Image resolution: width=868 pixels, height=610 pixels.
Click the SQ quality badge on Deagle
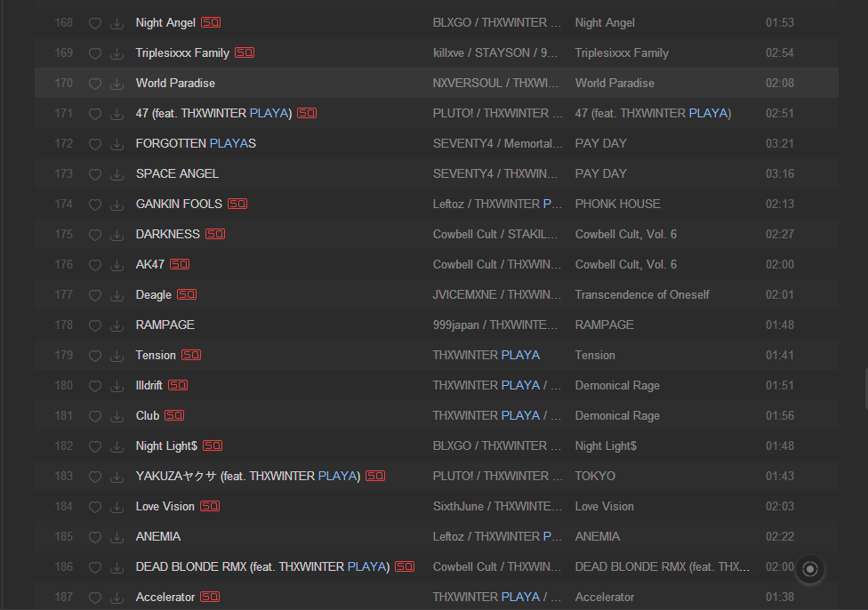point(187,294)
